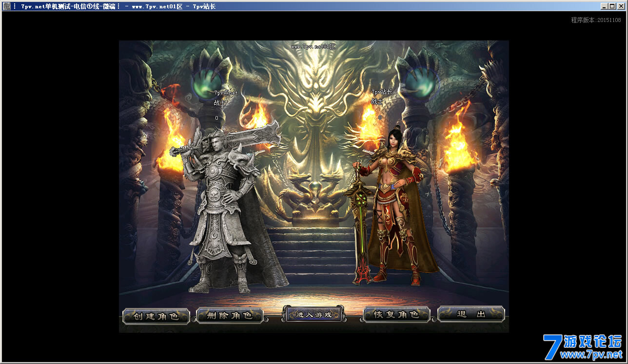Click the character name 7pv站长
628x364 pixels.
point(382,92)
